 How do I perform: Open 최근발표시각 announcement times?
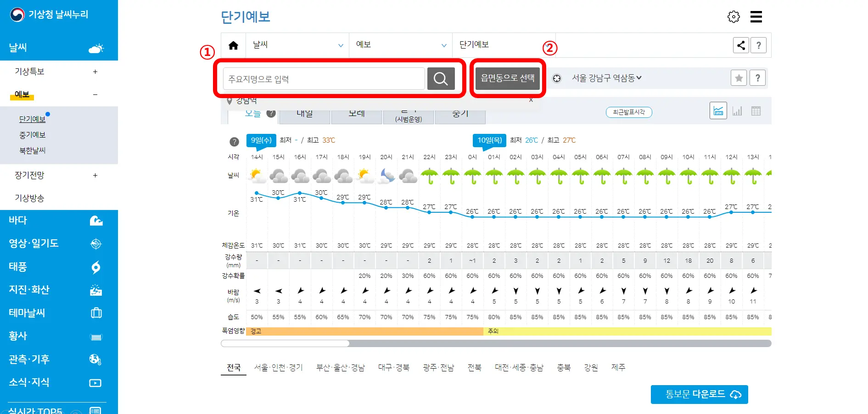pos(629,112)
